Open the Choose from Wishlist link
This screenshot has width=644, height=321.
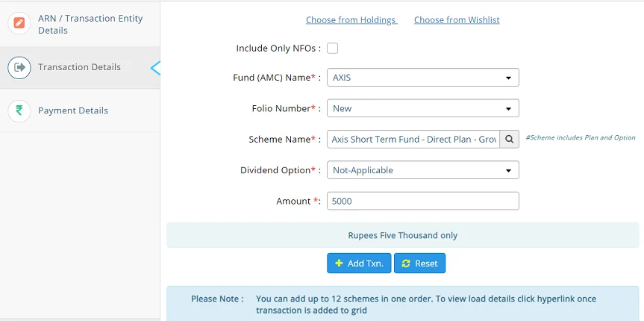click(x=457, y=20)
